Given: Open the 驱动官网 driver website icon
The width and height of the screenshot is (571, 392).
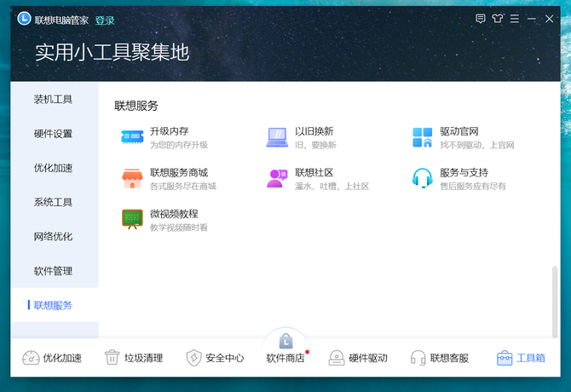Looking at the screenshot, I should click(423, 137).
